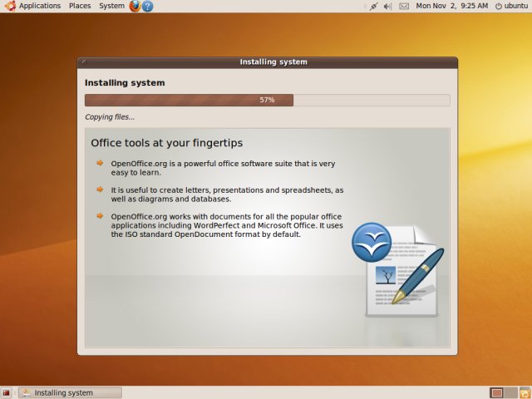
Task: Open the trash icon in bottom panel
Action: (x=525, y=393)
